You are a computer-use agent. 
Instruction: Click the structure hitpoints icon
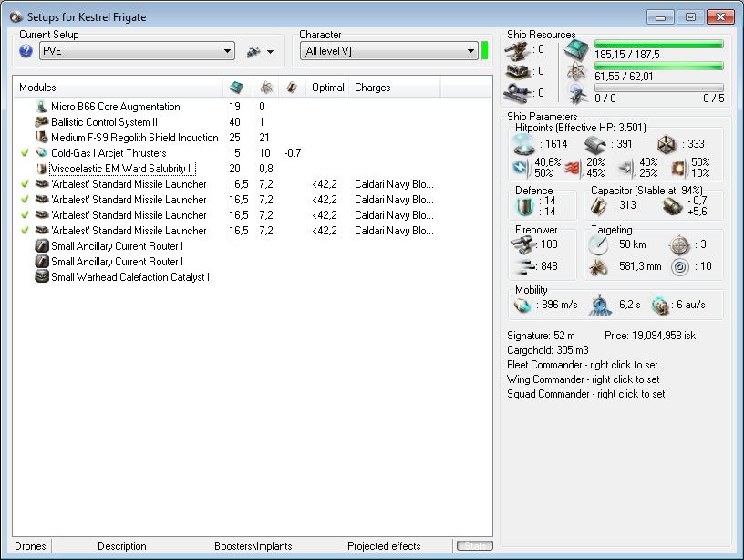pyautogui.click(x=666, y=144)
